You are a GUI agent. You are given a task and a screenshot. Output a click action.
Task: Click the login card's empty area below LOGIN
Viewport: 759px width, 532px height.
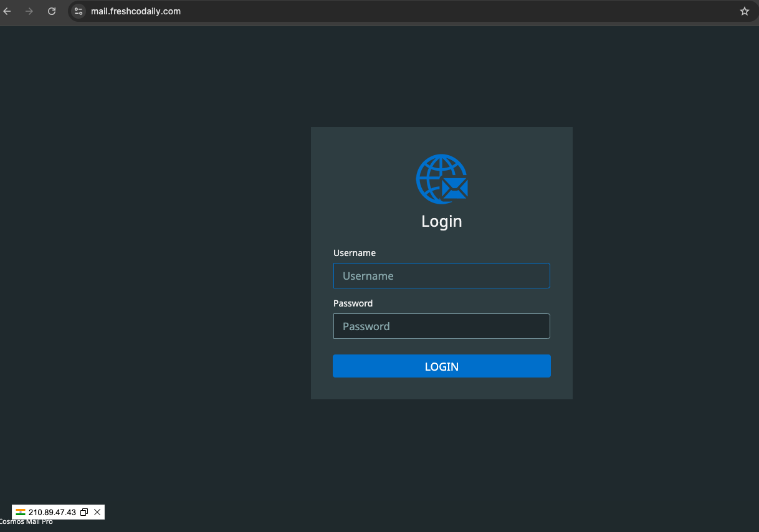pyautogui.click(x=441, y=388)
